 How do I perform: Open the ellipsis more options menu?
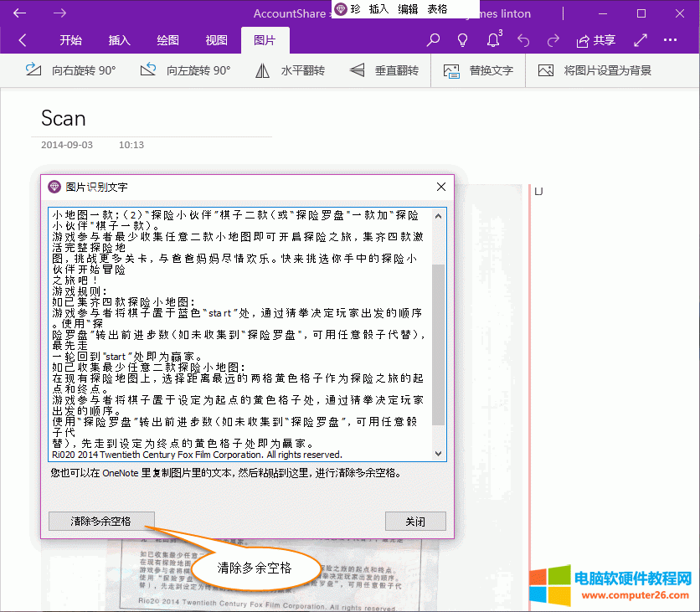click(670, 39)
